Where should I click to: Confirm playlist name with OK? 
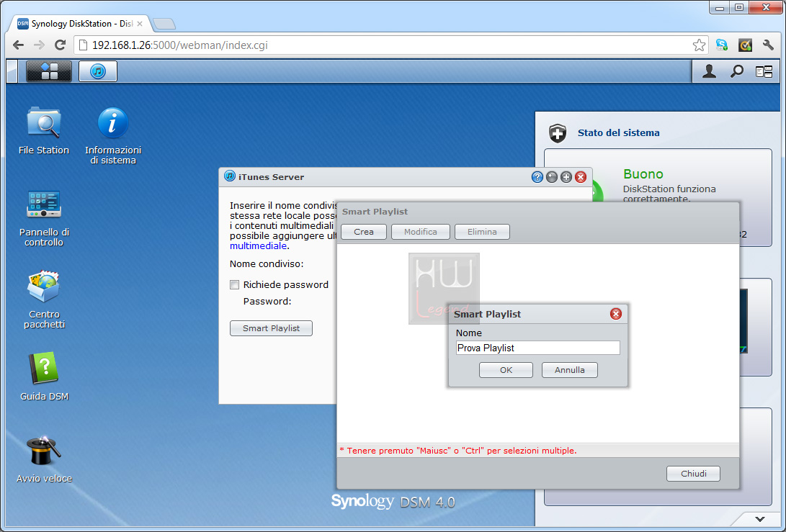pos(506,370)
